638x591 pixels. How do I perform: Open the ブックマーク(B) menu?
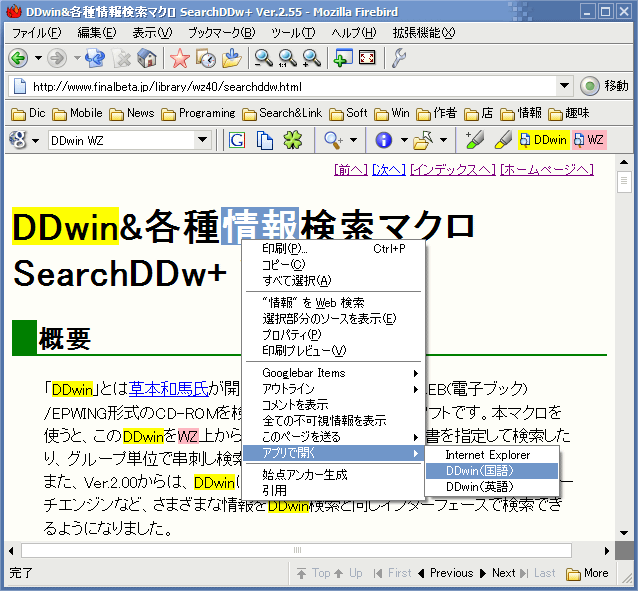point(222,33)
